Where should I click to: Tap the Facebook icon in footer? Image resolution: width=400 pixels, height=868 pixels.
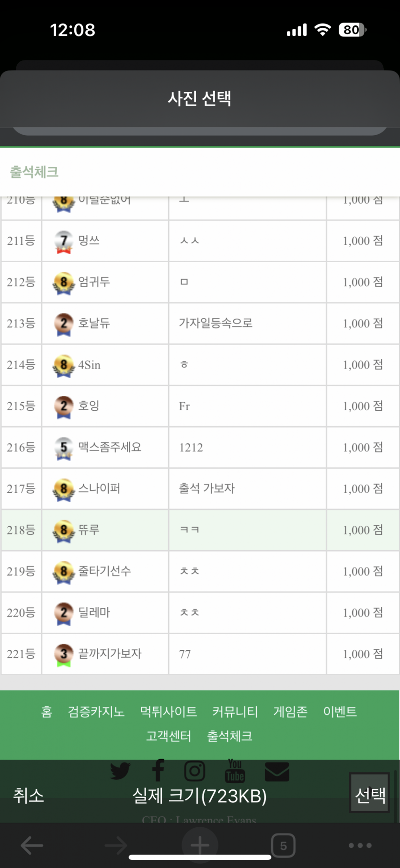(x=158, y=770)
